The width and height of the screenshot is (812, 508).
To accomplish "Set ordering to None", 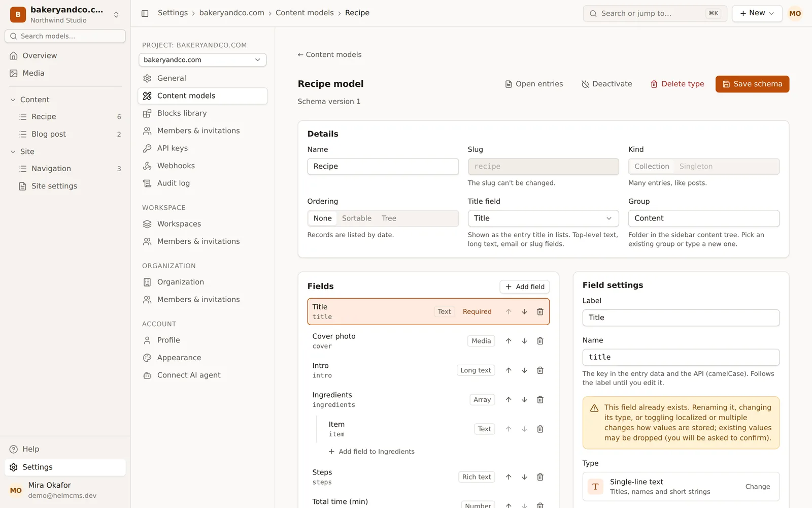I will pyautogui.click(x=322, y=218).
